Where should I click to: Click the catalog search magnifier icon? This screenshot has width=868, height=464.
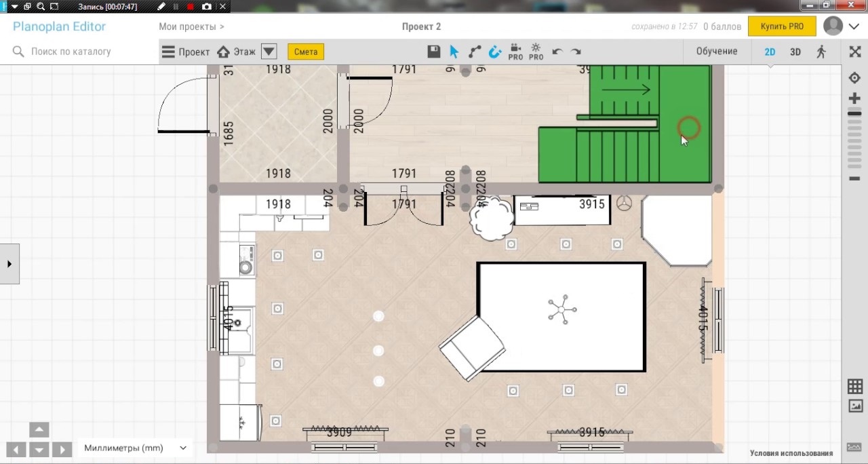tap(18, 52)
